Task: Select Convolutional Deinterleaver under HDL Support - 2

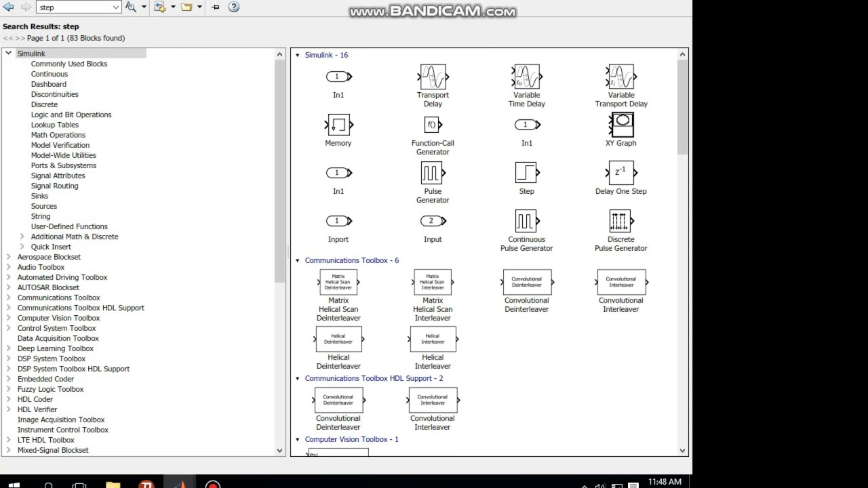Action: (338, 409)
